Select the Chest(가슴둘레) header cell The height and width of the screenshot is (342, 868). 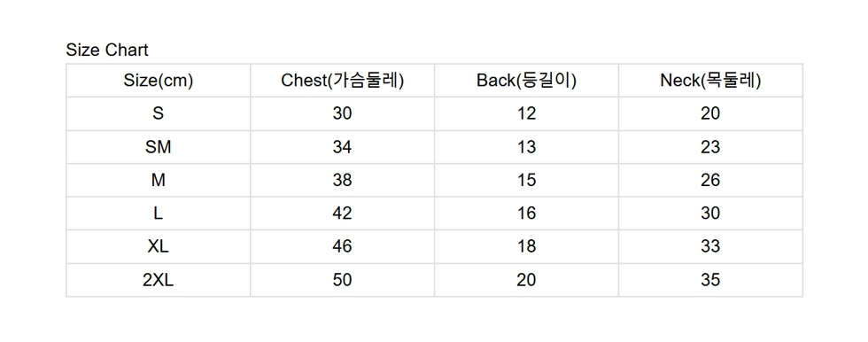coord(342,81)
